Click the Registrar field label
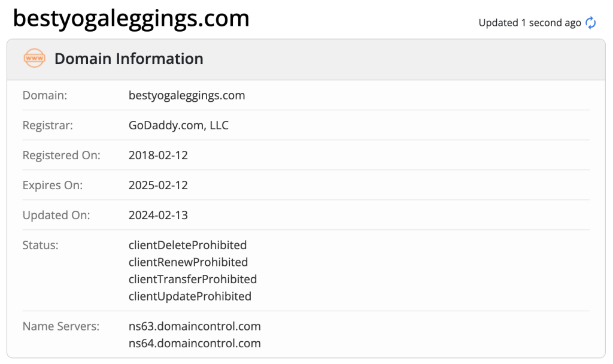 48,125
